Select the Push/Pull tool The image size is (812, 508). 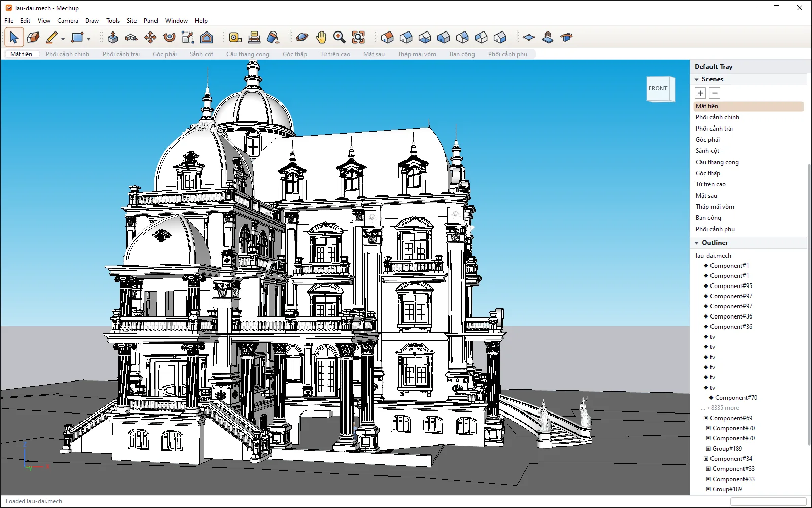113,37
